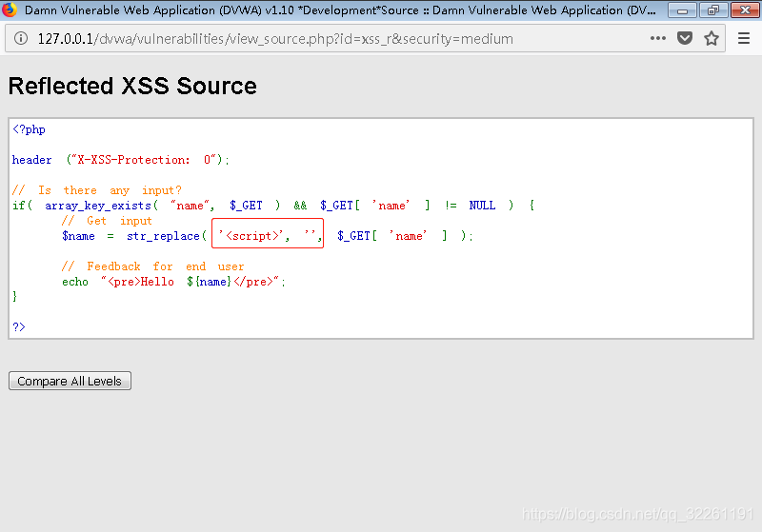The height and width of the screenshot is (532, 762).
Task: Save page to Pocket icon
Action: pyautogui.click(x=685, y=38)
